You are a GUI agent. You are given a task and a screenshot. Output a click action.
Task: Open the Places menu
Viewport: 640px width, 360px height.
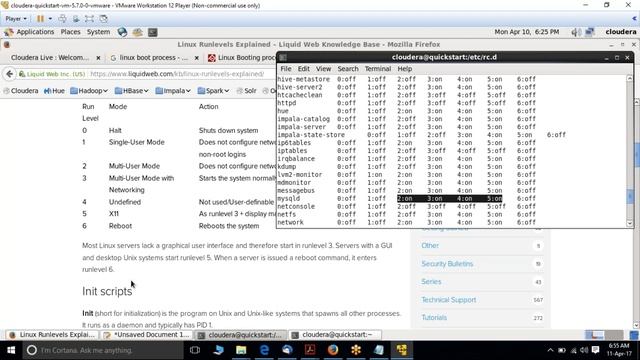pos(70,32)
